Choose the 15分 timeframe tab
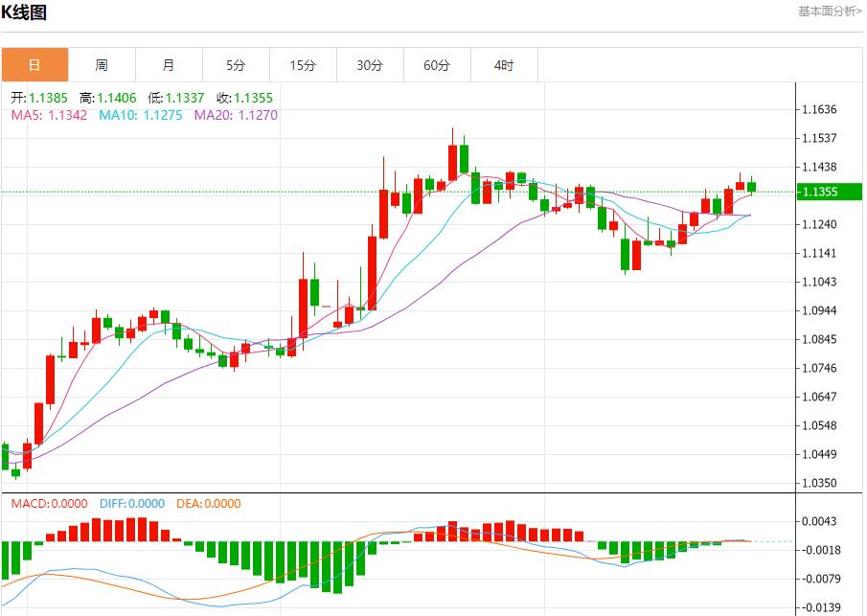The image size is (867, 616). pyautogui.click(x=303, y=65)
